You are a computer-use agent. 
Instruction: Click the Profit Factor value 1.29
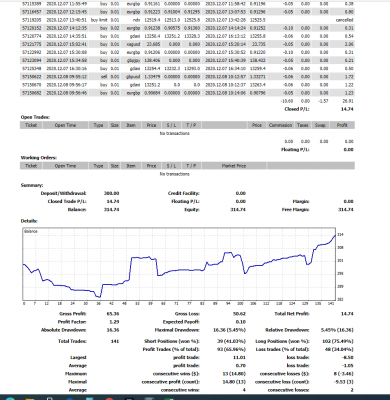point(114,322)
